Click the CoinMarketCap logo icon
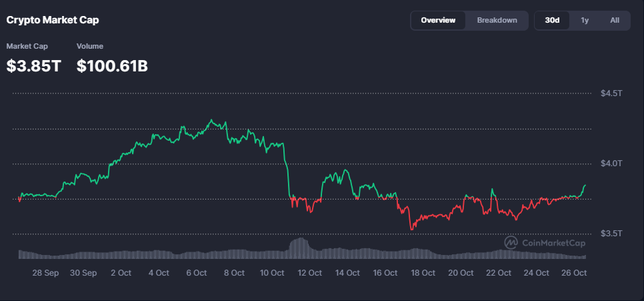The width and height of the screenshot is (644, 301). (x=511, y=242)
